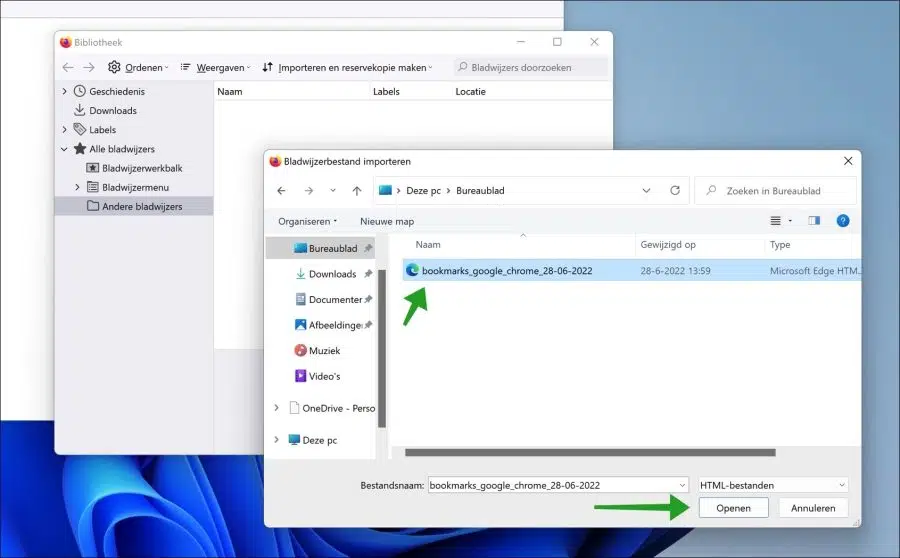This screenshot has height=558, width=900.
Task: Click the Openen button
Action: click(733, 508)
